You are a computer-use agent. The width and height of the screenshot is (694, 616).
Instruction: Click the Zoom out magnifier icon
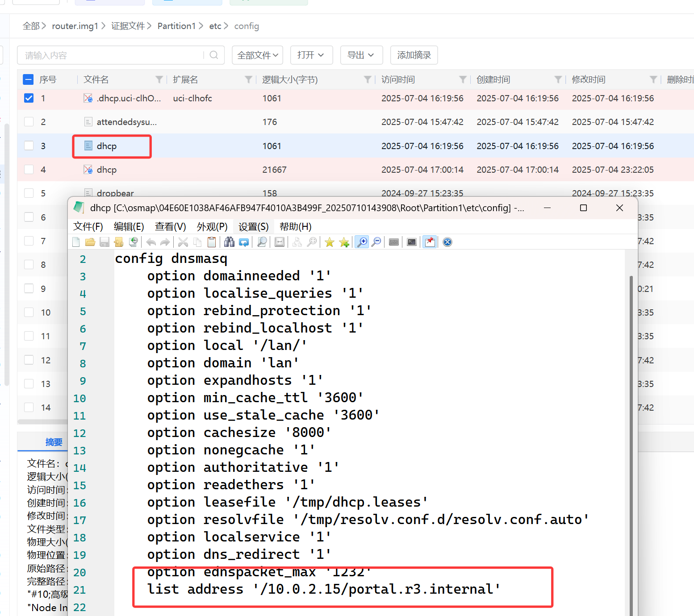pyautogui.click(x=376, y=242)
